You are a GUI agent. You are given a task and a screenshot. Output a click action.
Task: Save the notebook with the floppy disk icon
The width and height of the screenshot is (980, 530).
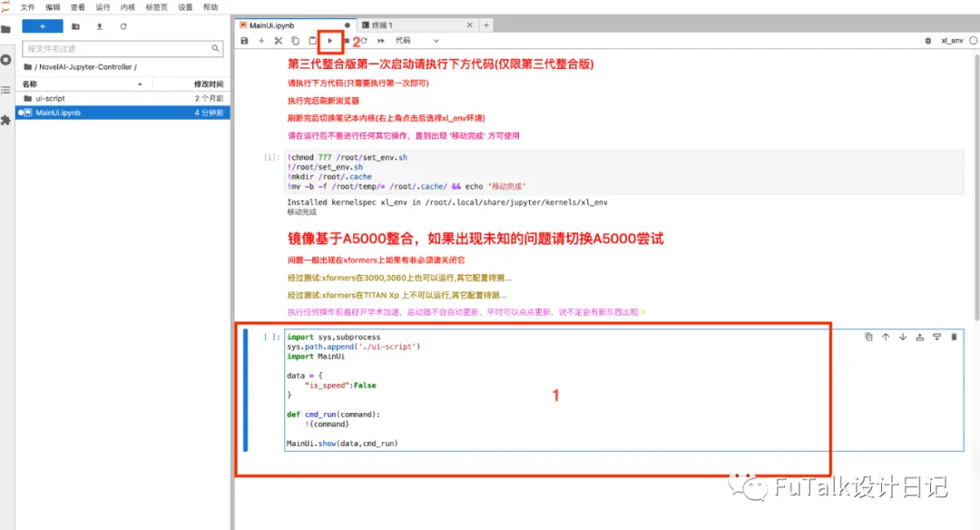[x=244, y=41]
